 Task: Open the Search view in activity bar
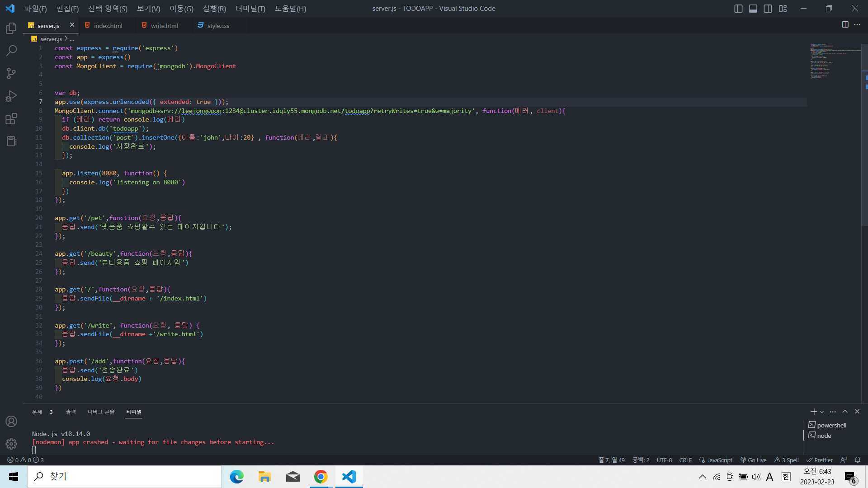click(11, 51)
